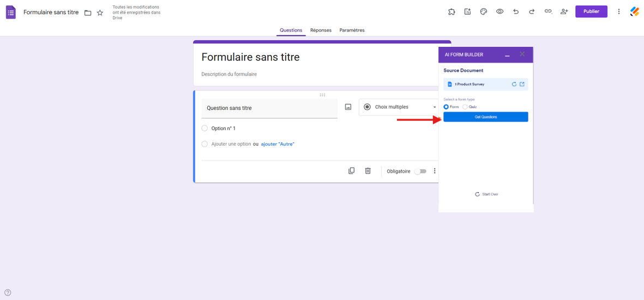Move form to folder icon
644x300 pixels.
tap(87, 13)
